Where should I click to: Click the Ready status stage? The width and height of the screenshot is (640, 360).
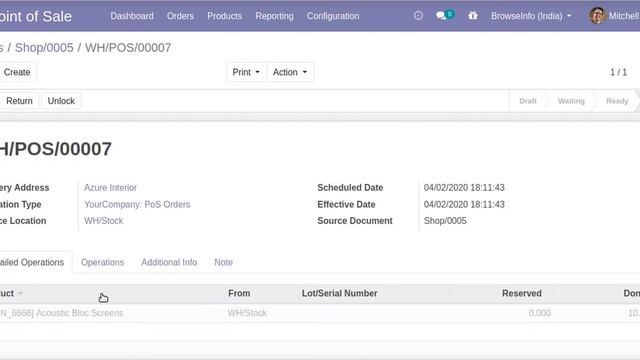tap(617, 101)
